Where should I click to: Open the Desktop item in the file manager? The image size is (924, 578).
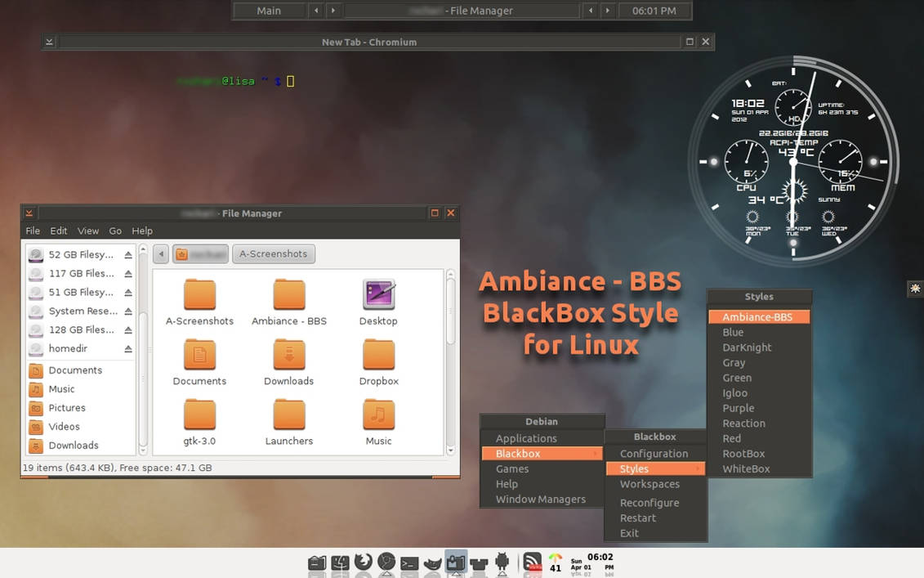click(x=377, y=301)
